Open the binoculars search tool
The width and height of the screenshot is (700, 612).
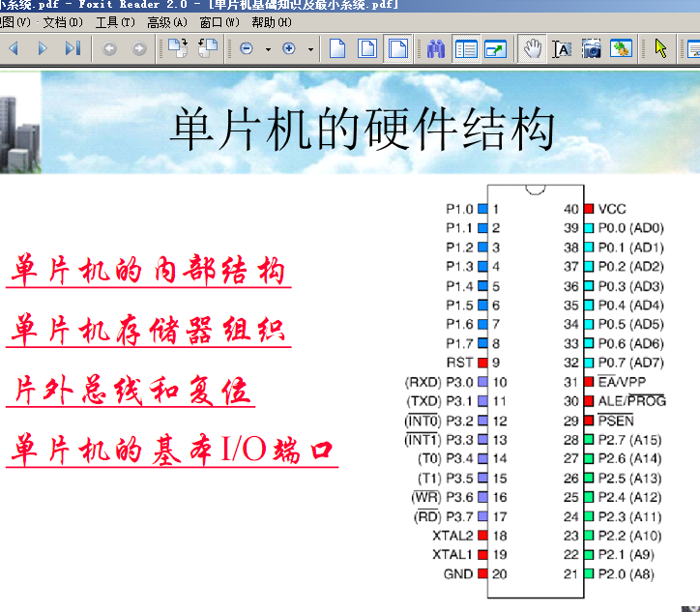coord(436,48)
